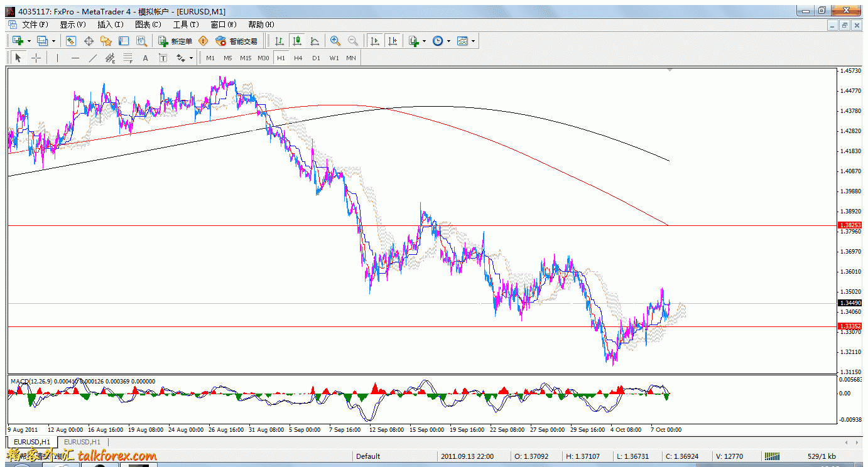Expand the new chart dropdown arrow
The image size is (868, 467).
tap(29, 41)
